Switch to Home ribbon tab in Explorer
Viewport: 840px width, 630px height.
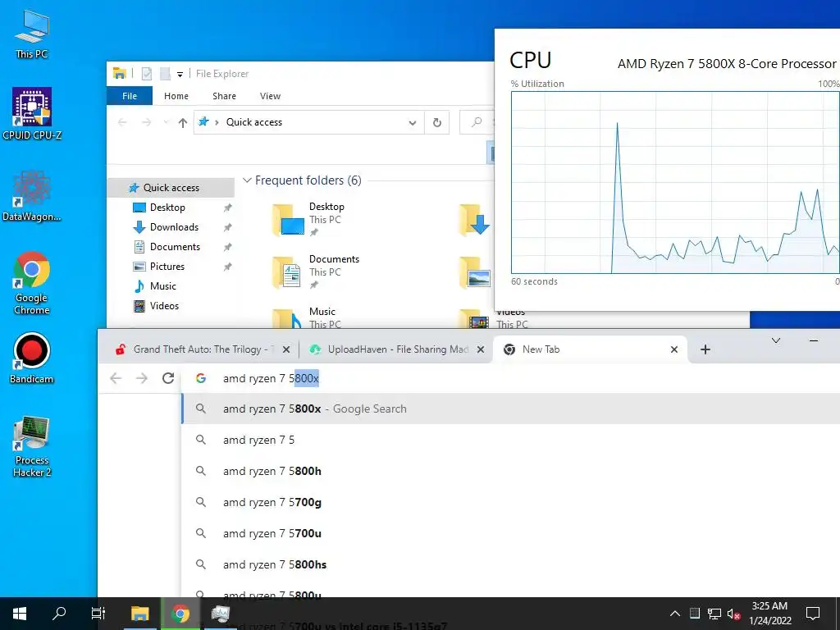coord(176,96)
